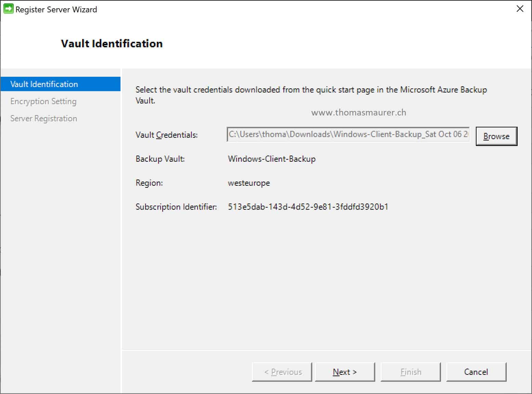The image size is (532, 394).
Task: Click the subscription ID 513e5dab-143d-4d52-9e81-3fddfd3920b1
Action: coord(308,207)
